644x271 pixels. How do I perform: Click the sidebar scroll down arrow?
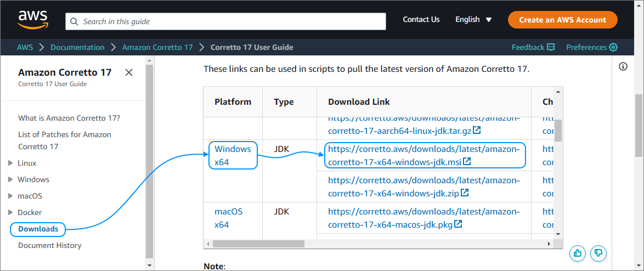[150, 266]
